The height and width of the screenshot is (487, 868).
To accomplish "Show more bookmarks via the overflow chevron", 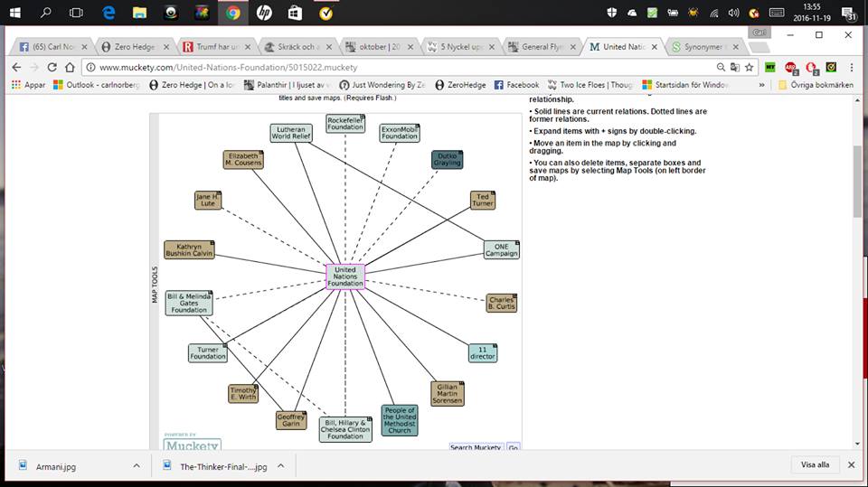I will (761, 85).
